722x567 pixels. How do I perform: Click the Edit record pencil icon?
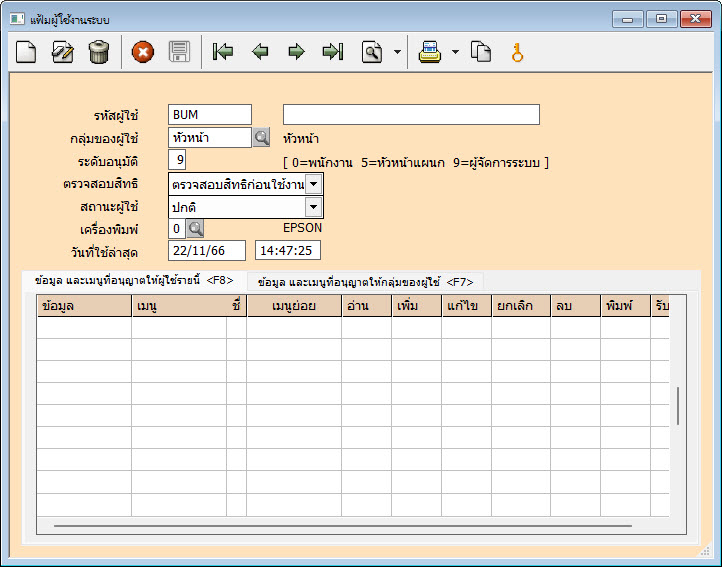tap(63, 52)
